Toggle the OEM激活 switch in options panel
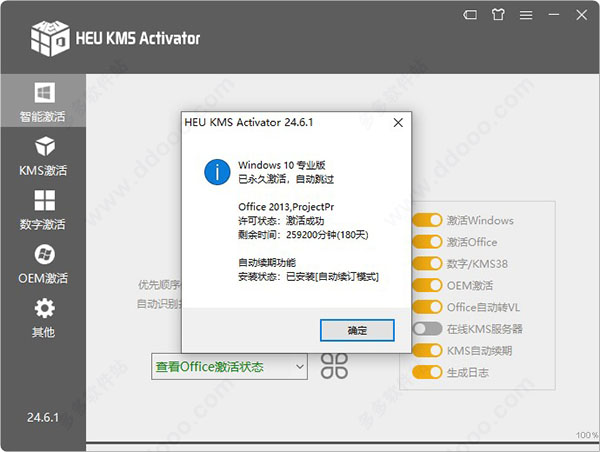The width and height of the screenshot is (600, 452). (427, 286)
